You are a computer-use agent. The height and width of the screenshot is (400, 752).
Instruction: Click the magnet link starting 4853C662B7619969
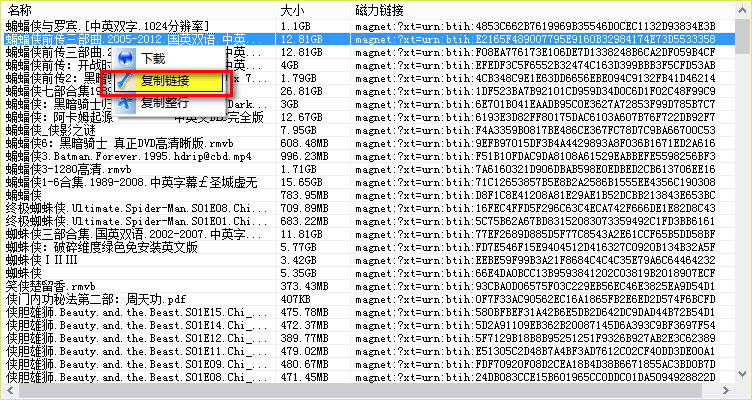[x=536, y=26]
